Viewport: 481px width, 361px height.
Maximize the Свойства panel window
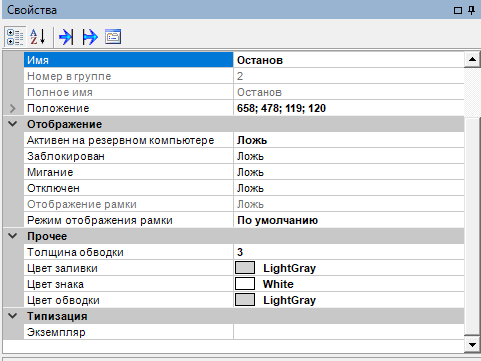click(x=458, y=10)
